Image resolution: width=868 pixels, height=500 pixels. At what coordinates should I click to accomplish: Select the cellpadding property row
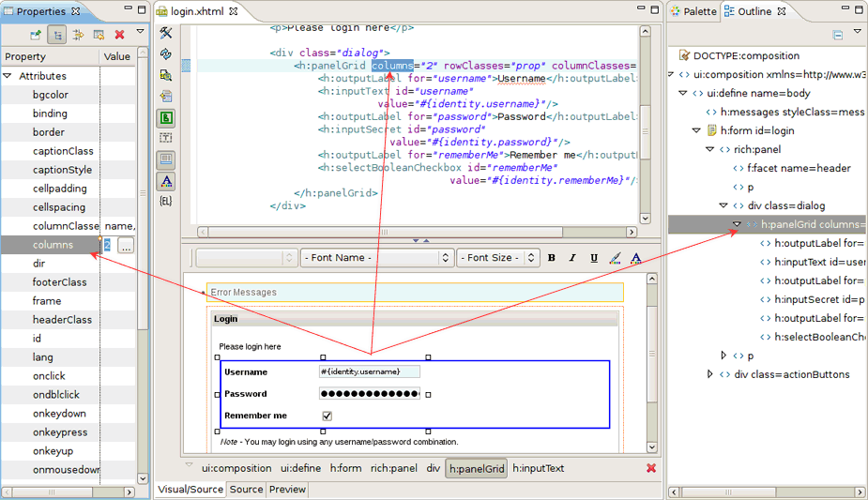click(68, 189)
